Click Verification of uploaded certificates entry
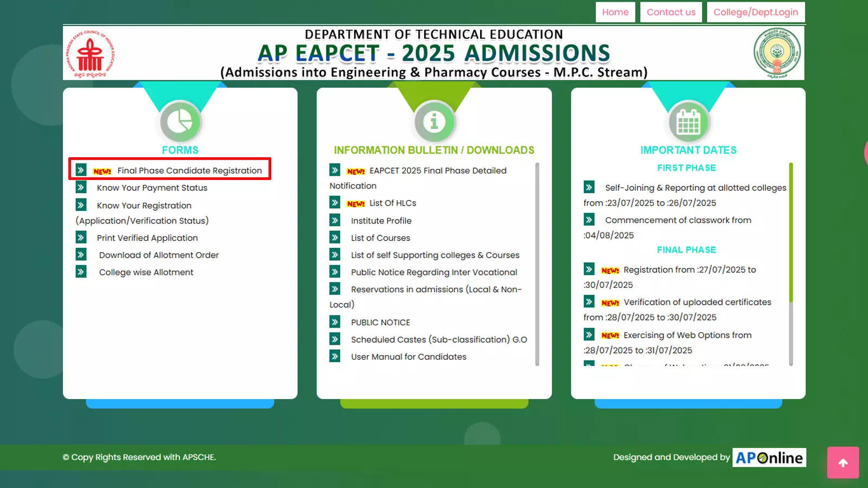The image size is (868, 488). (677, 310)
